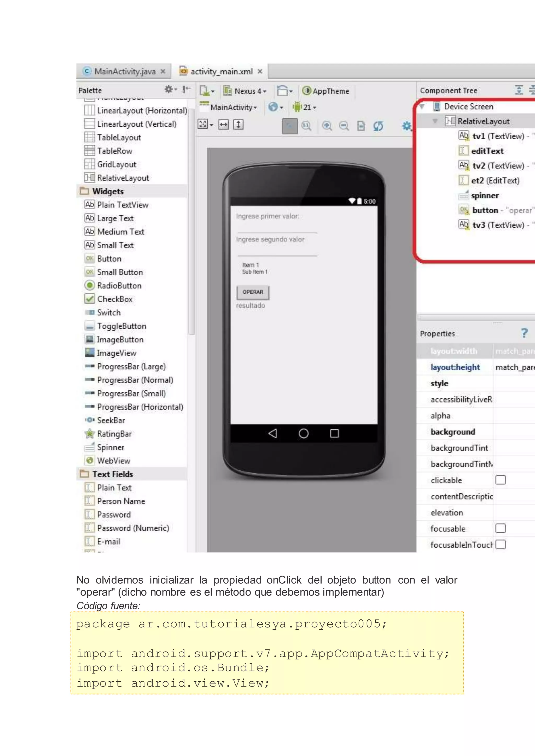Image resolution: width=535 pixels, height=756 pixels.
Task: Pick the TableLayout palette item
Action: pyautogui.click(x=113, y=137)
